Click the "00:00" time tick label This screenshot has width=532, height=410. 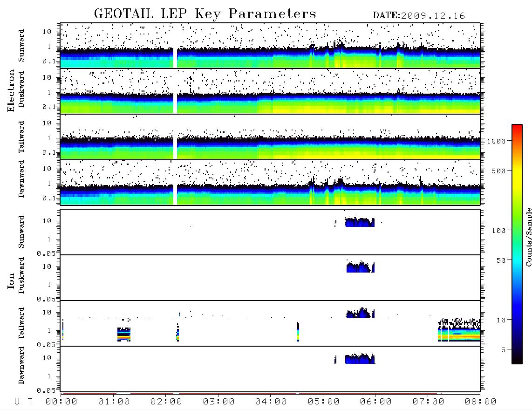tap(61, 402)
